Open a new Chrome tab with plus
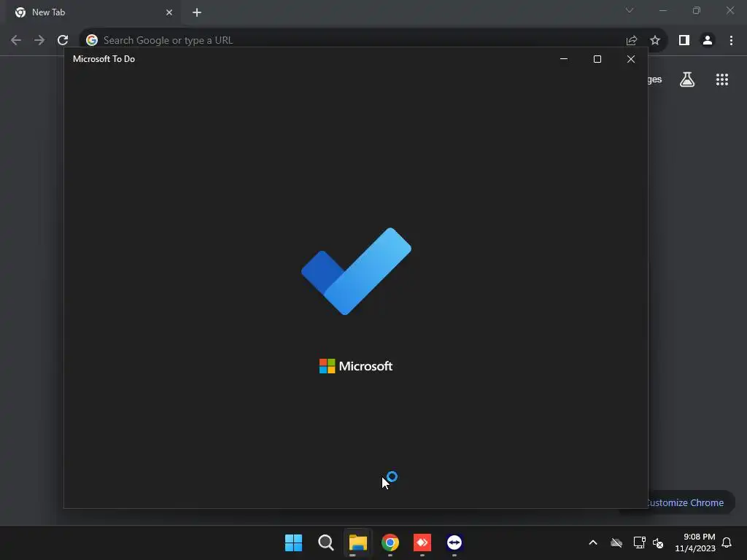Viewport: 747px width, 560px height. [197, 12]
